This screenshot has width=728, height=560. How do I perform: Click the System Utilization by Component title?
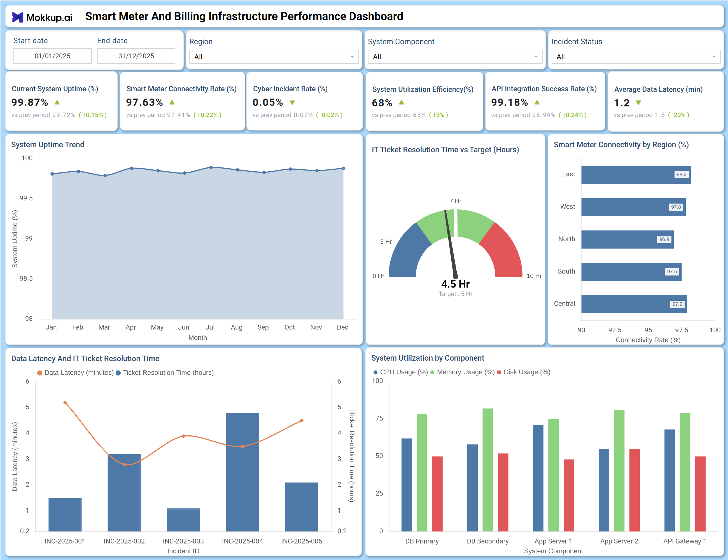tap(428, 358)
